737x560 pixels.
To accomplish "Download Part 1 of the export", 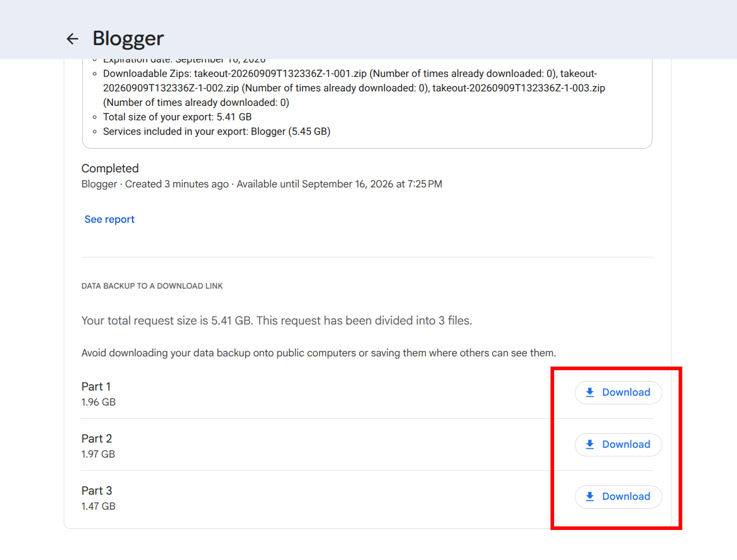I will 618,392.
